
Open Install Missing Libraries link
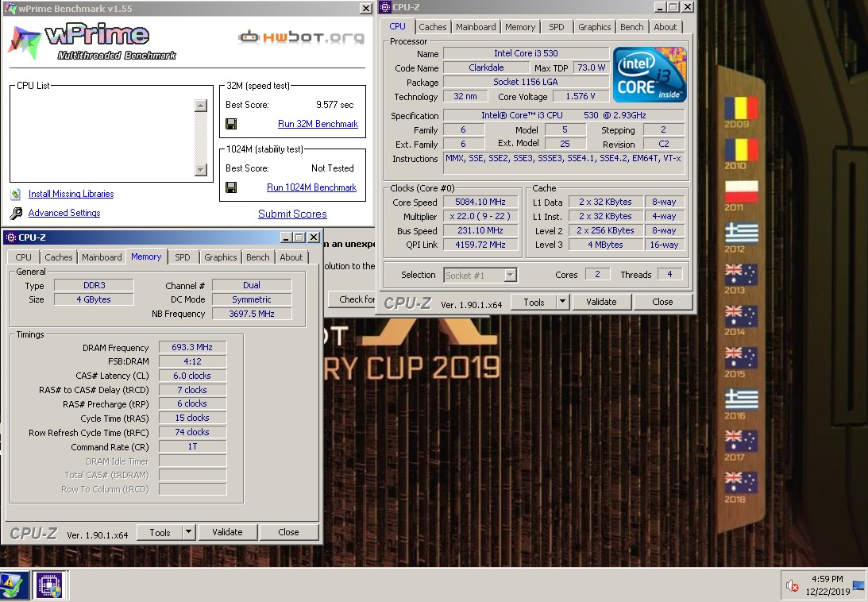tap(71, 194)
